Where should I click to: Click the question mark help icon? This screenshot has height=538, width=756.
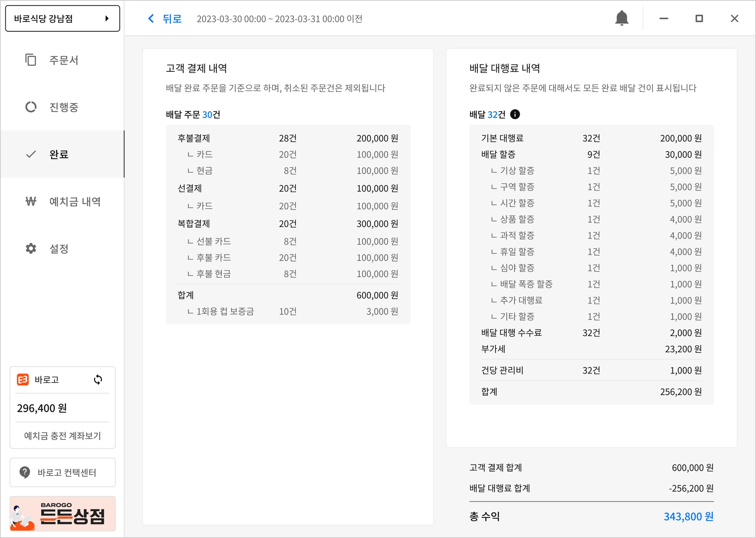tap(25, 472)
